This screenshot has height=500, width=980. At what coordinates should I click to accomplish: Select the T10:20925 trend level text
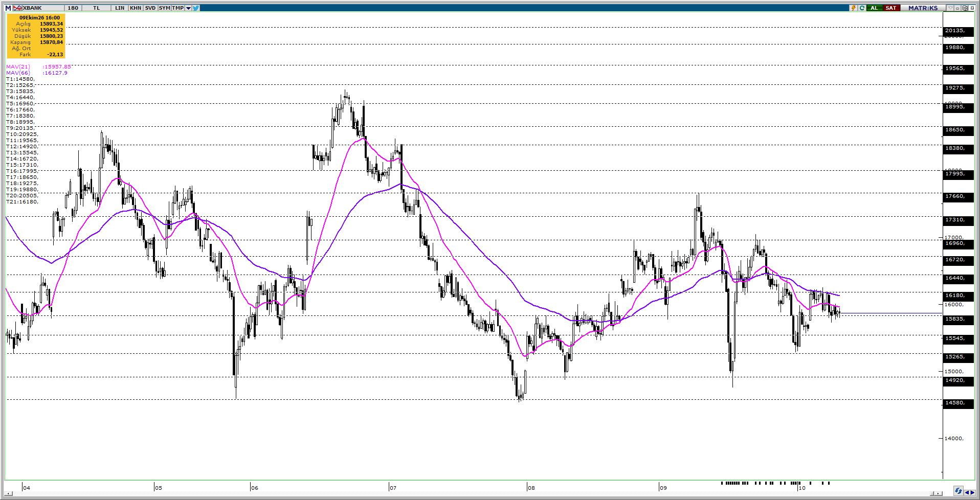(x=22, y=134)
